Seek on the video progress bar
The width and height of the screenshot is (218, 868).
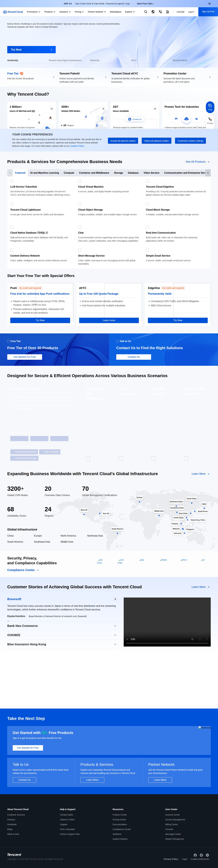point(167,643)
